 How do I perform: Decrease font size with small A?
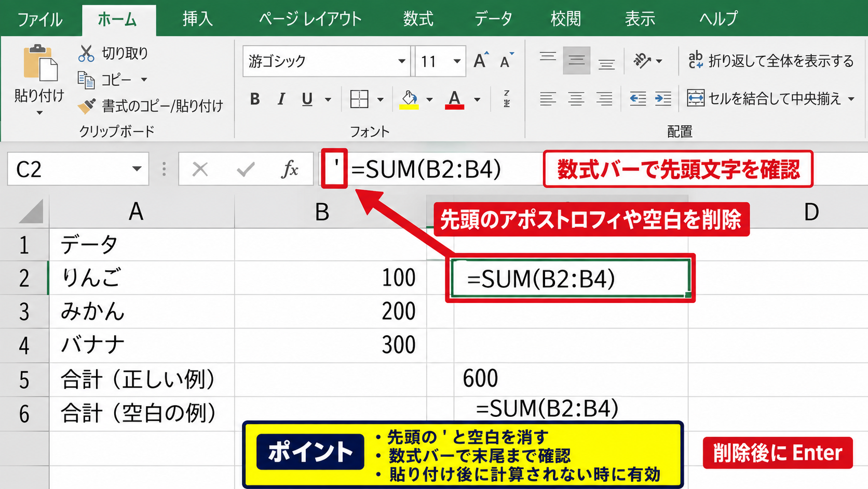(506, 61)
